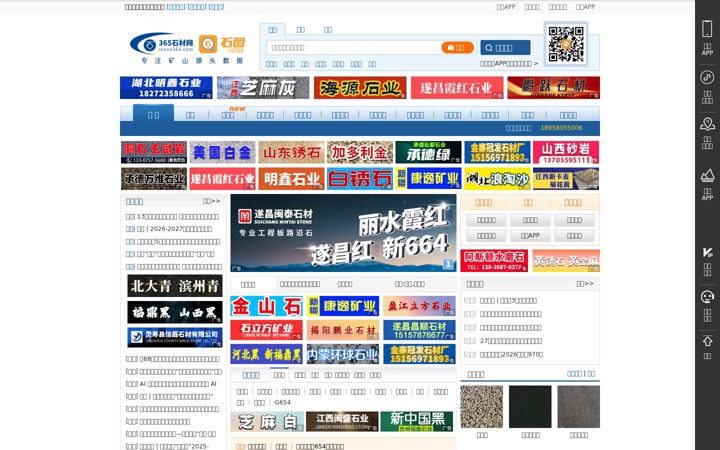The image size is (720, 450).
Task: Click the APP button in the right quick-links grid
Action: pos(530,236)
